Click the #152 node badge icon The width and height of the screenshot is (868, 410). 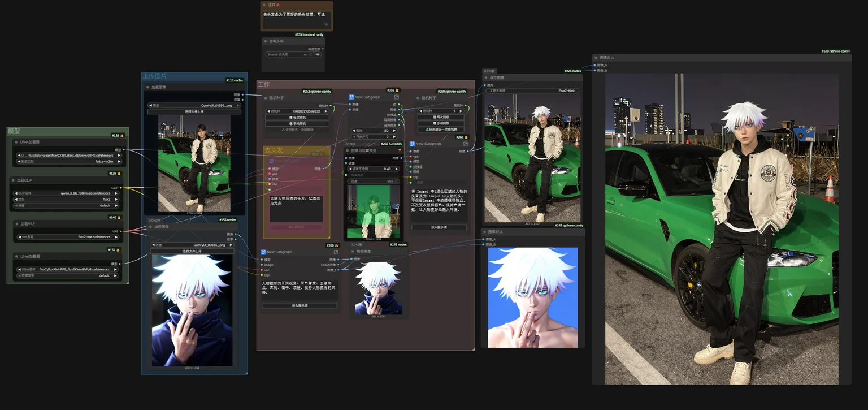point(119,250)
